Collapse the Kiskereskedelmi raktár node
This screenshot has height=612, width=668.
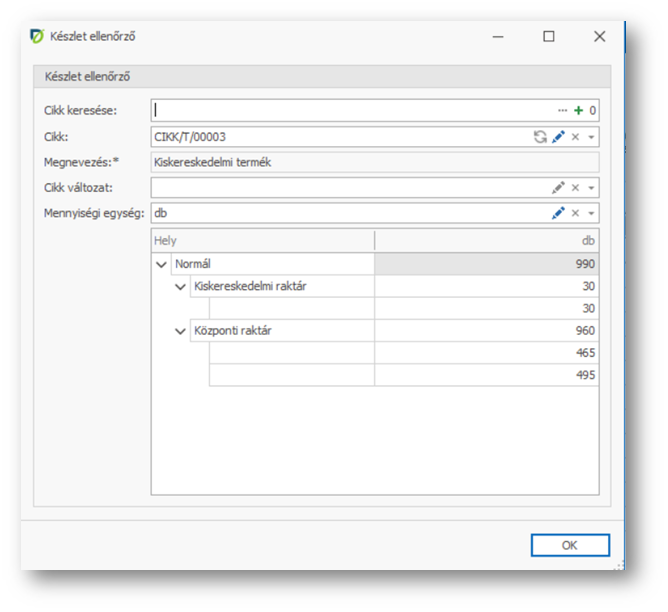tap(180, 287)
